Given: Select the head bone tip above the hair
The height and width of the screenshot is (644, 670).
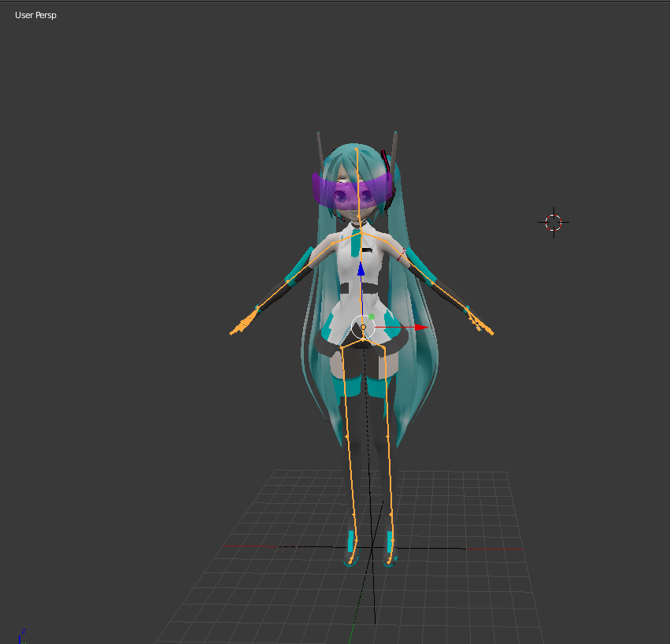Looking at the screenshot, I should coord(357,149).
